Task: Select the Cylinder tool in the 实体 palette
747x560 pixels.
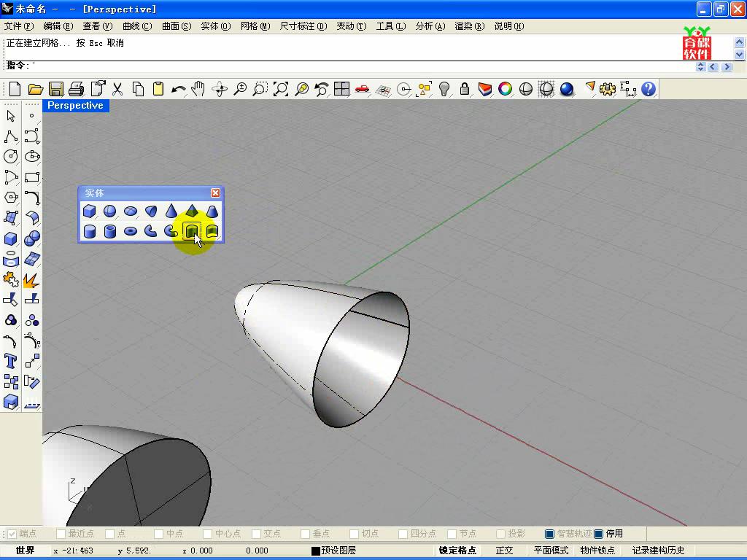Action: (89, 231)
